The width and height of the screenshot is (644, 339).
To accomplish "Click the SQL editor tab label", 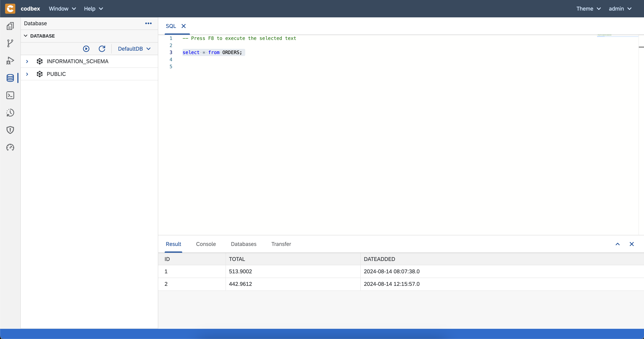I will pyautogui.click(x=171, y=26).
